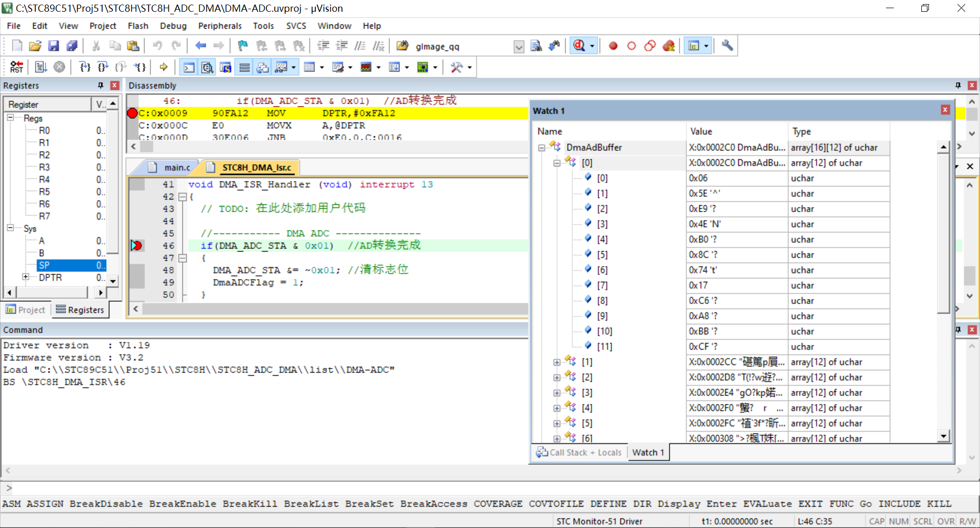Indent the selected text

[x=323, y=46]
